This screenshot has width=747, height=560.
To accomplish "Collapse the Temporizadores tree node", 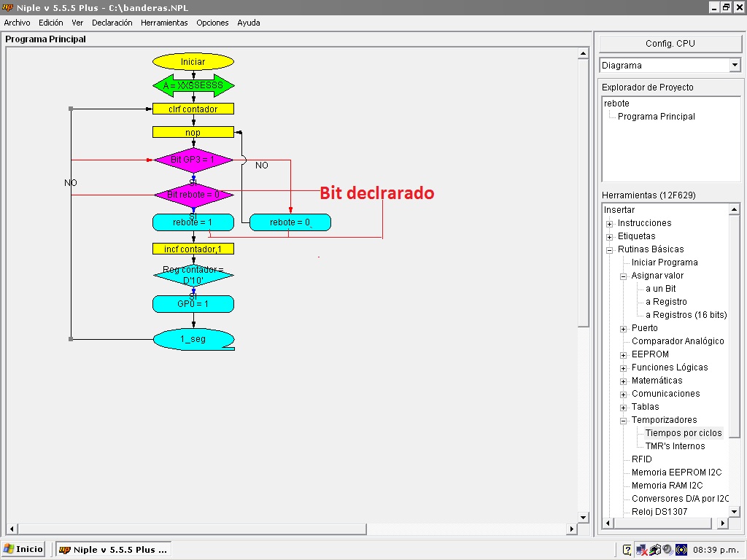I will point(623,421).
